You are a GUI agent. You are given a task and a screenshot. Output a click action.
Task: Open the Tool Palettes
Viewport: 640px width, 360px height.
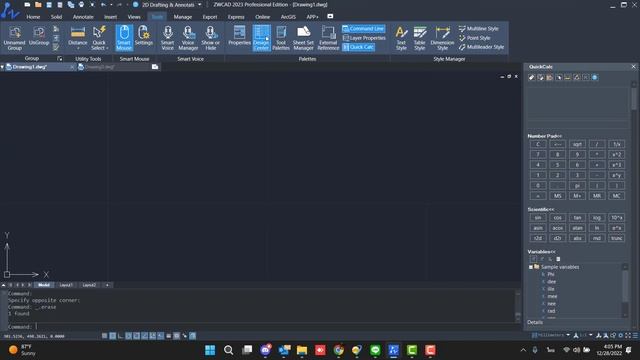[x=281, y=38]
